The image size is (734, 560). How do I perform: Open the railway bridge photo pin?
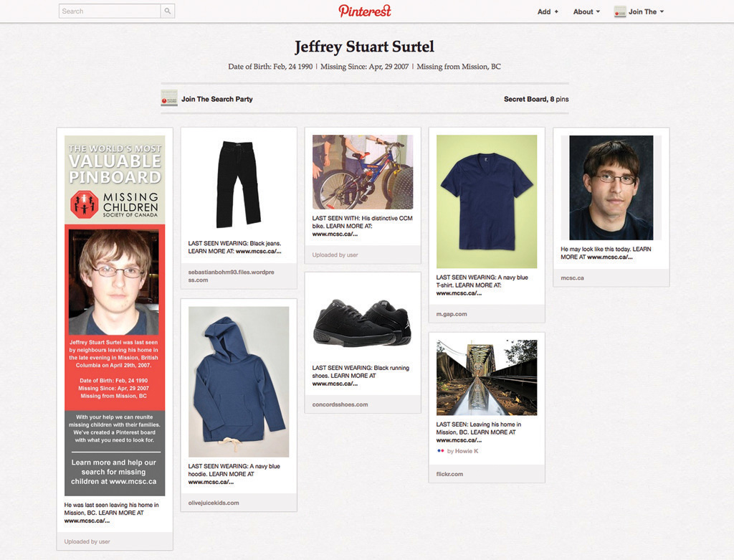click(x=487, y=378)
